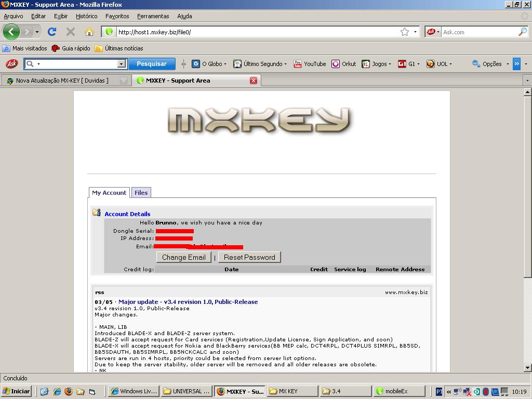Bookmark the page with the star icon
This screenshot has height=399, width=532.
pos(404,32)
